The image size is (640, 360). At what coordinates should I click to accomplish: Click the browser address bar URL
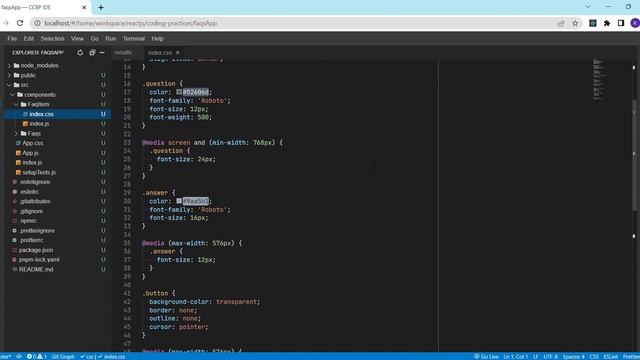pos(131,23)
